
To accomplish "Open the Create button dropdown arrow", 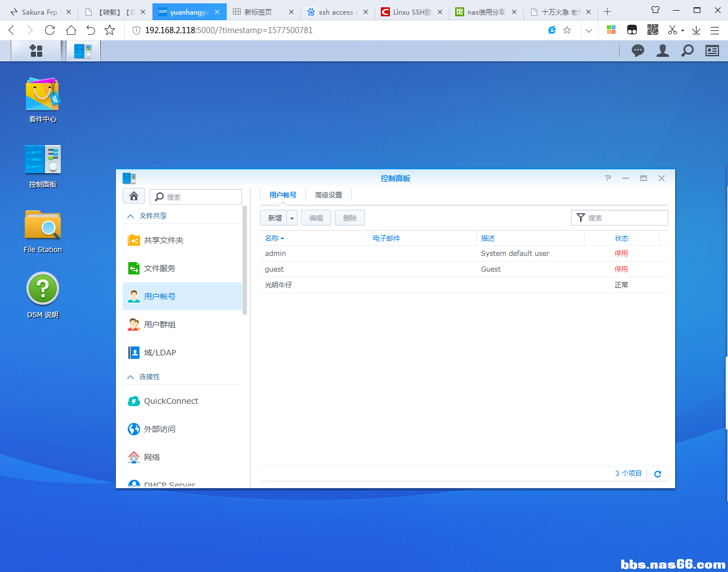I will point(292,218).
